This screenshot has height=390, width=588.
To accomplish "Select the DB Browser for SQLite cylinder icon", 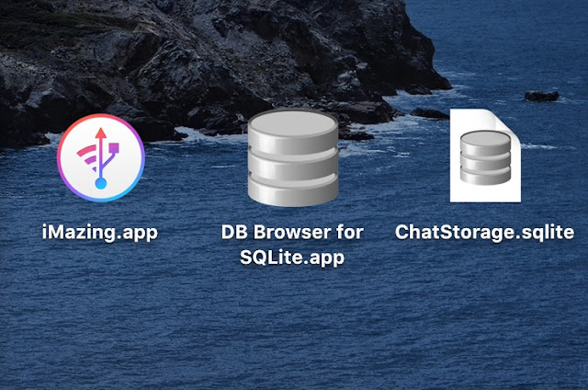I will coord(293,157).
